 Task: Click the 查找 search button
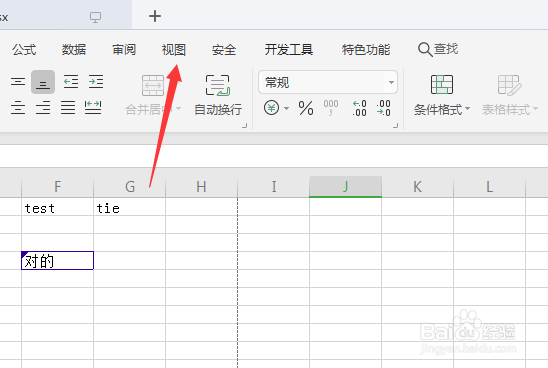click(438, 49)
